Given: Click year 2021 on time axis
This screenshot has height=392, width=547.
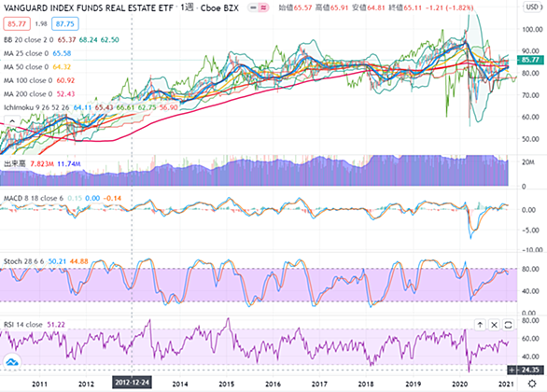Looking at the screenshot, I should click(506, 384).
